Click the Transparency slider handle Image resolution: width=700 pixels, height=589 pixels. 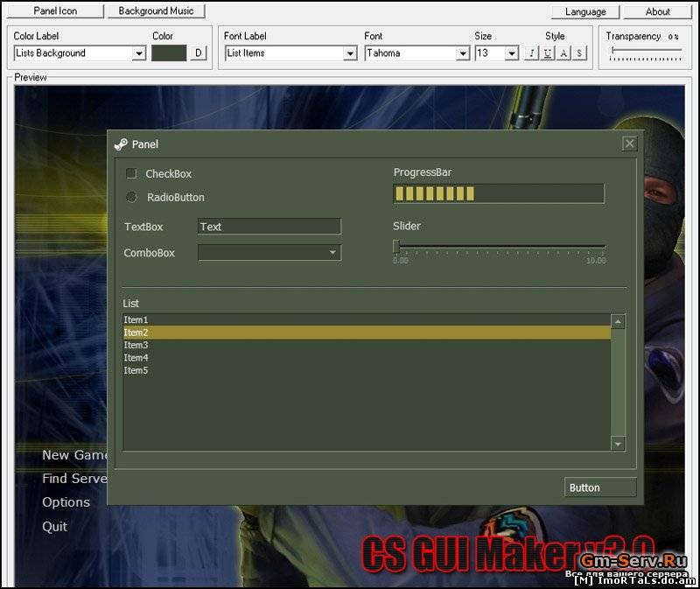point(613,50)
